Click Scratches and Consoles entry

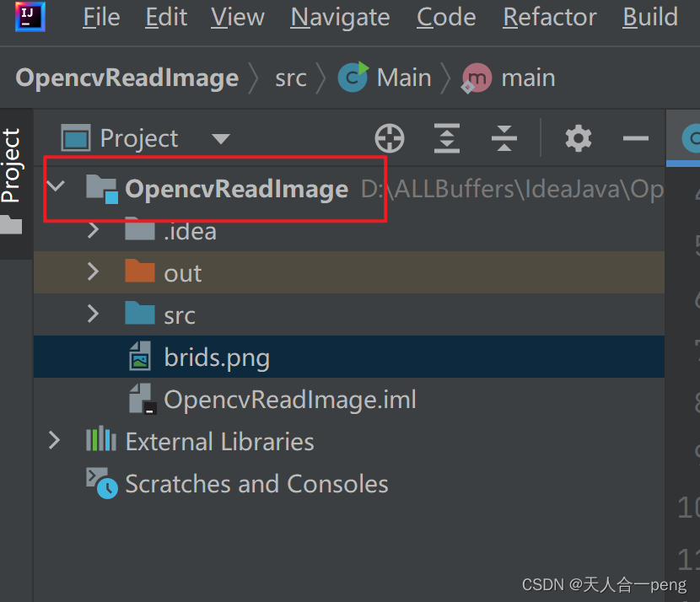tap(256, 483)
